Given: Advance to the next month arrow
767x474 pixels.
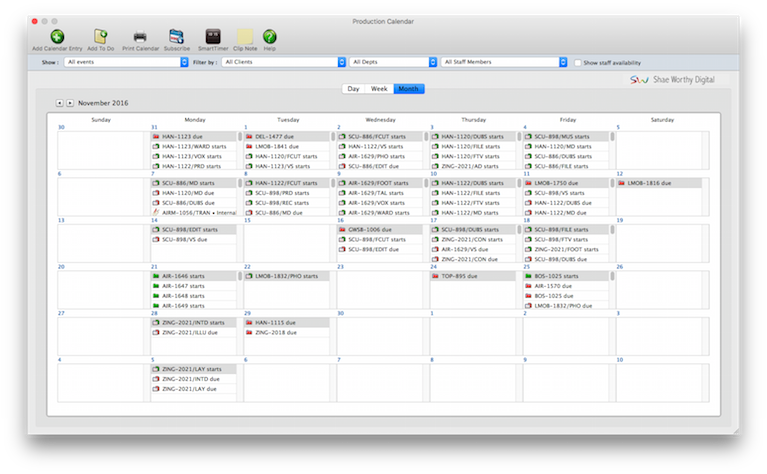Looking at the screenshot, I should pyautogui.click(x=70, y=103).
